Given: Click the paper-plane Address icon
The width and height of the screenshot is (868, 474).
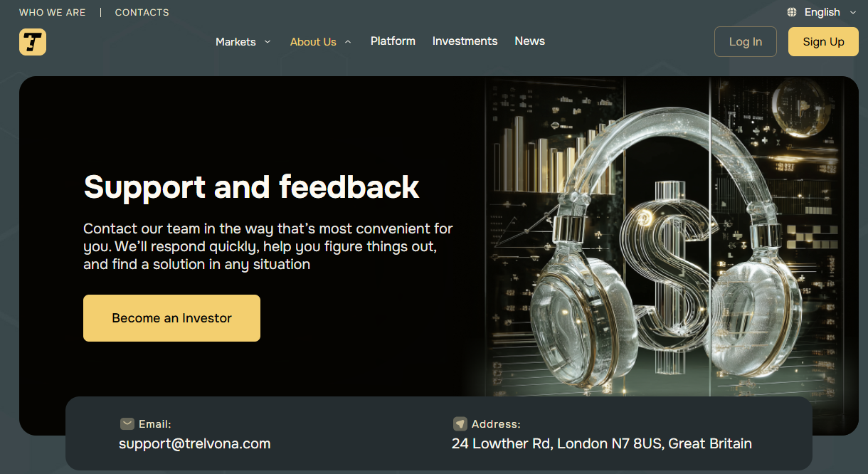Looking at the screenshot, I should pos(460,424).
